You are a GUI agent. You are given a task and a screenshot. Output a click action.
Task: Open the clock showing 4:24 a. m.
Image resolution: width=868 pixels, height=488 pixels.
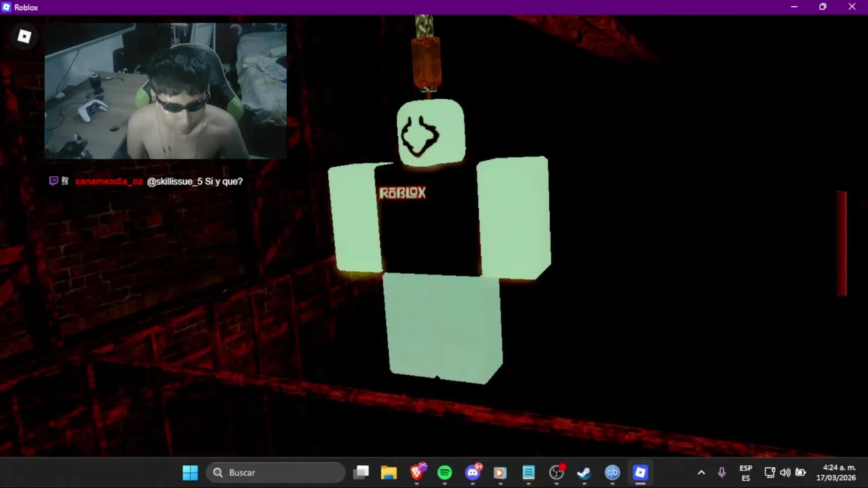(836, 473)
